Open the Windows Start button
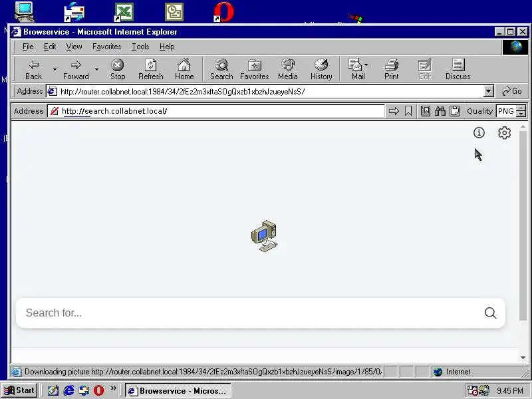This screenshot has height=399, width=532. (x=20, y=390)
